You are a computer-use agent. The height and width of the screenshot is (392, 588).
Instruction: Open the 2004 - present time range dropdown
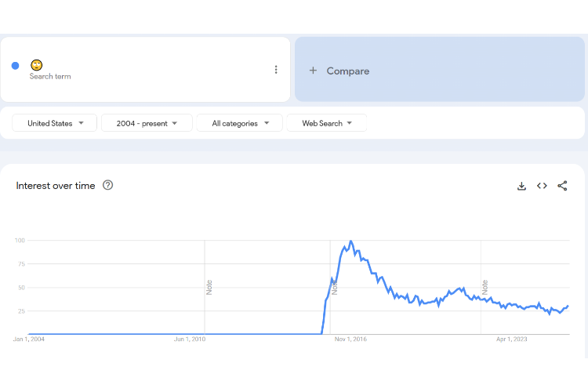pyautogui.click(x=147, y=123)
